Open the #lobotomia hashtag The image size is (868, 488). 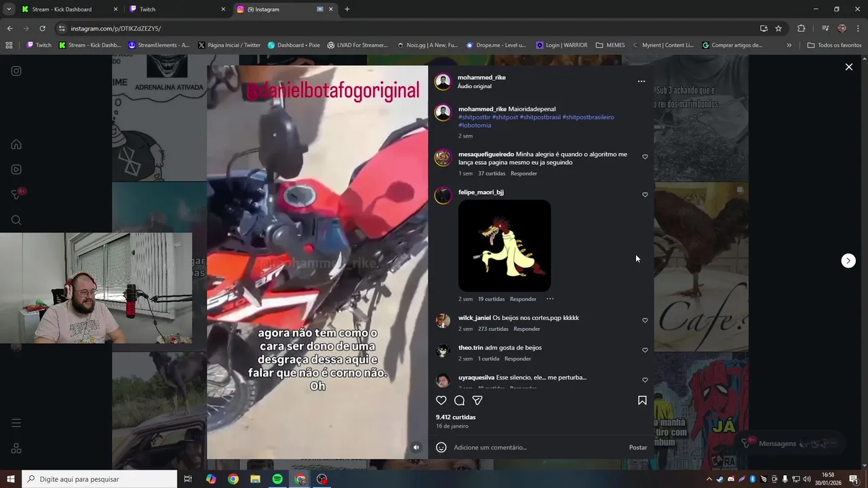[475, 125]
